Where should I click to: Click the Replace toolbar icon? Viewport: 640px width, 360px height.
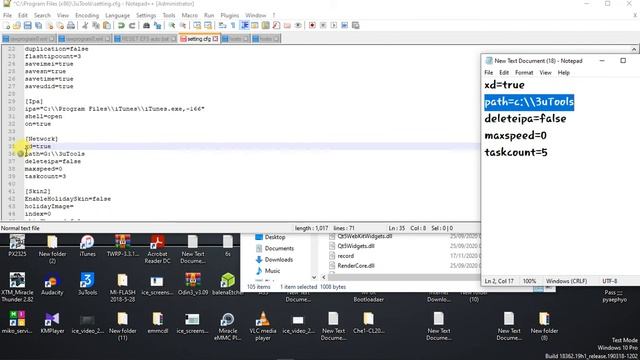pyautogui.click(x=157, y=25)
